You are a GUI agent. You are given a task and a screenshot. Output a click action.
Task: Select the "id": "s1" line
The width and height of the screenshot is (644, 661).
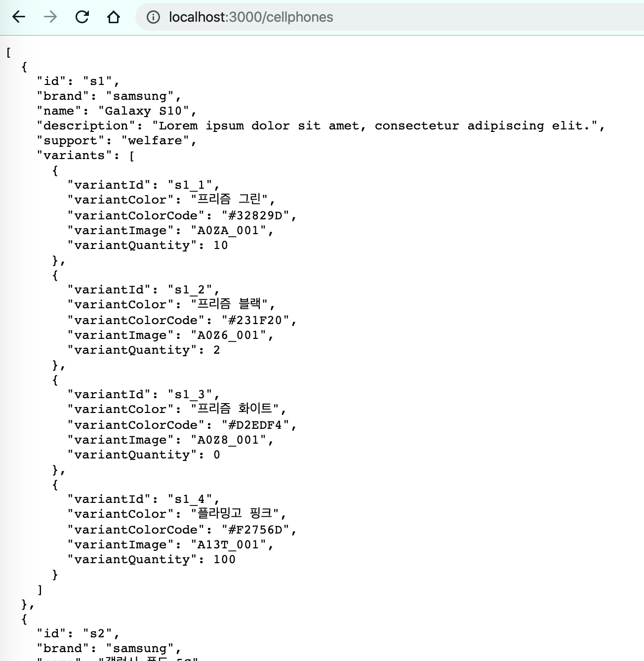pyautogui.click(x=78, y=81)
